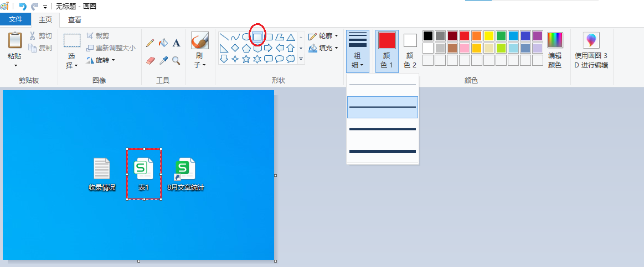Click the Copy (复制) button
The height and width of the screenshot is (267, 644).
coord(40,48)
